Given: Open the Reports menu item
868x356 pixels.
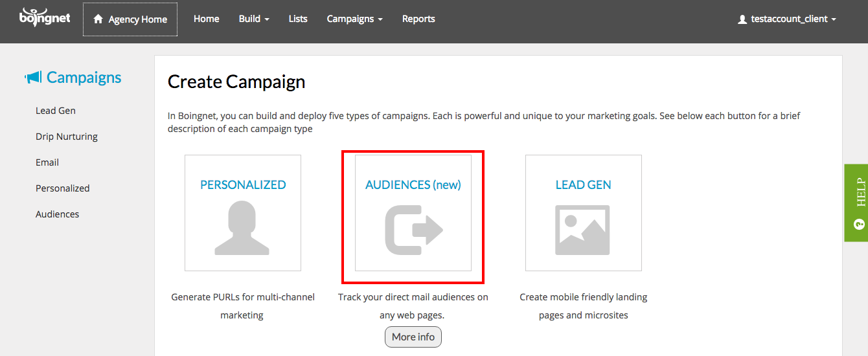Looking at the screenshot, I should tap(418, 19).
